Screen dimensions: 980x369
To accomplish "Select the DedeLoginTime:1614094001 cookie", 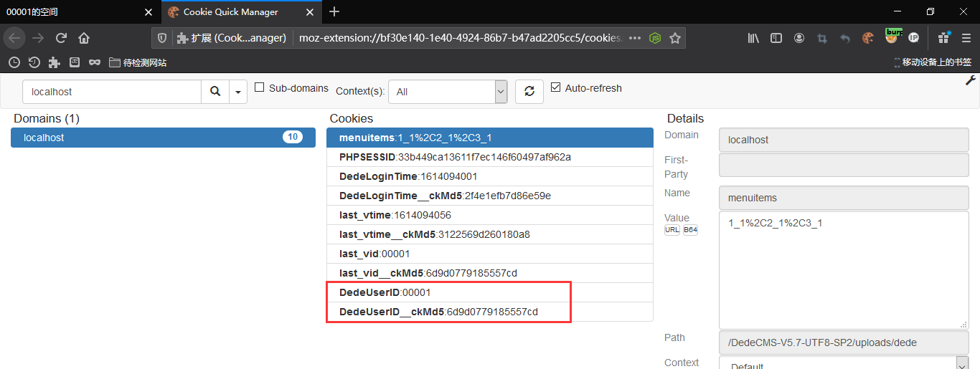I will (x=490, y=176).
